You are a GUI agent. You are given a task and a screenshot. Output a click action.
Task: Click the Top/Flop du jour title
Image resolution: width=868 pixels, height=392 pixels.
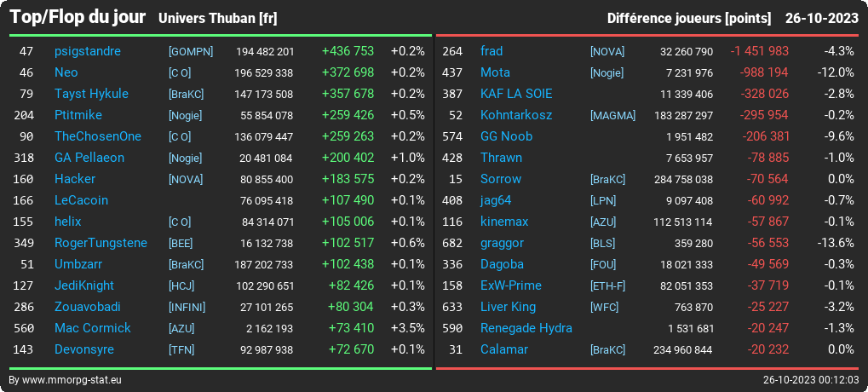point(78,17)
